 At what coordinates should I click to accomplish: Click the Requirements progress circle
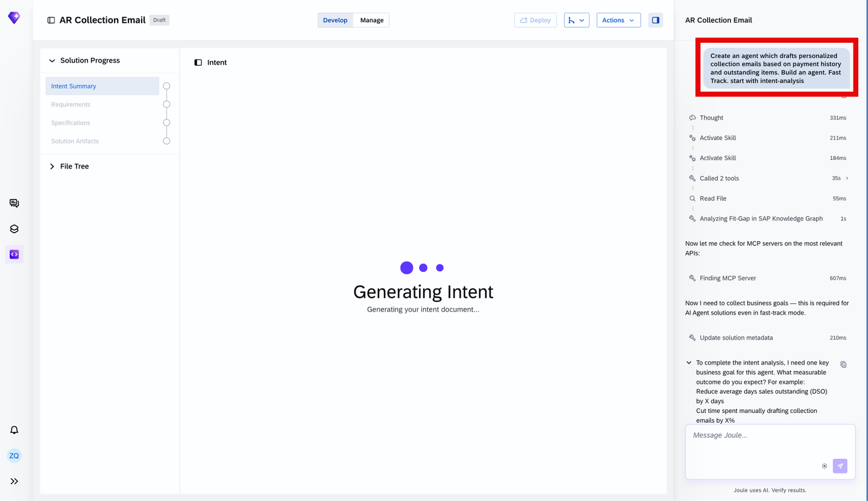166,104
